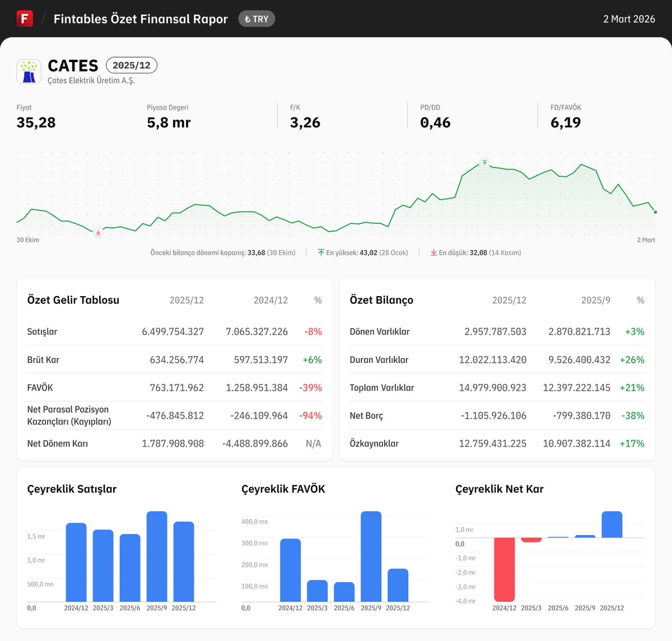Click the Fiyat value 35,28

36,123
